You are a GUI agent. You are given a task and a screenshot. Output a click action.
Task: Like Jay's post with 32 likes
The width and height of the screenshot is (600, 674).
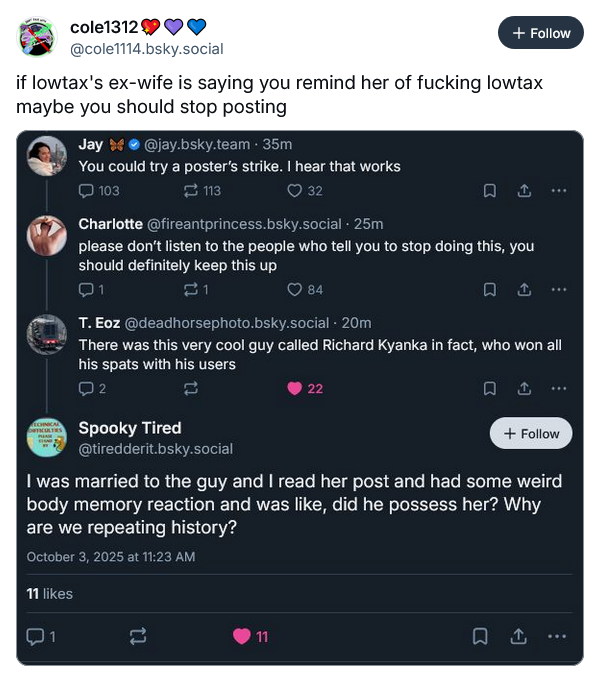294,191
